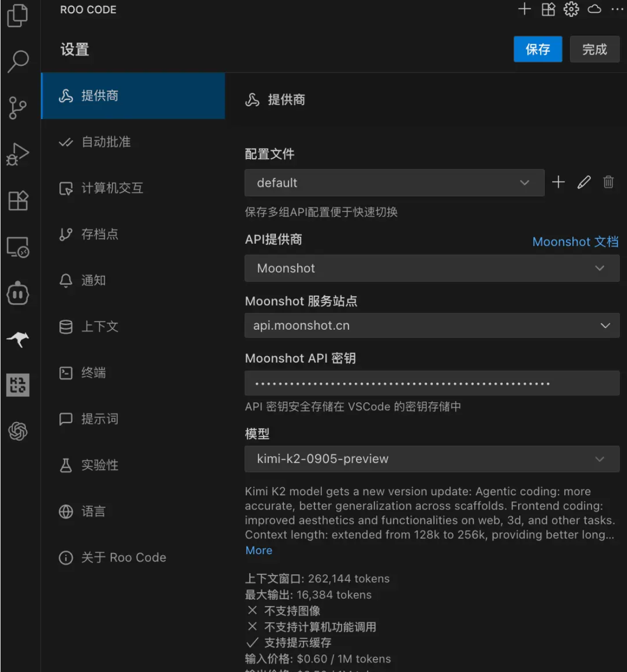Open the 实验性 settings tab

[133, 465]
